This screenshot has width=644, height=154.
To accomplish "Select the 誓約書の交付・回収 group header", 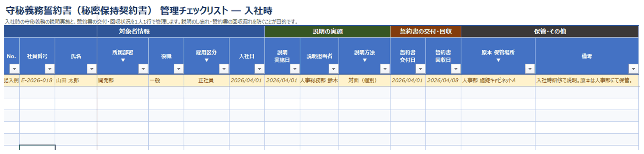I will coord(426,32).
